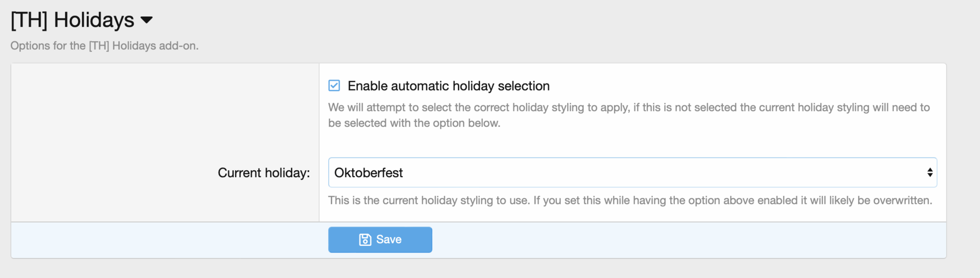Open the Current holiday dropdown

pos(632,173)
